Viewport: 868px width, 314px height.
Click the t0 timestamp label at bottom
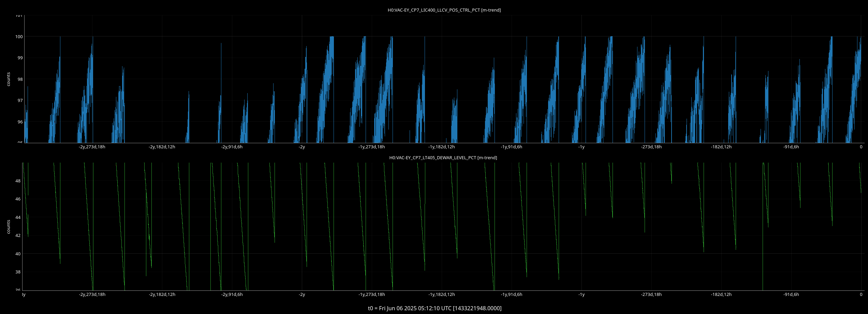[x=435, y=308]
